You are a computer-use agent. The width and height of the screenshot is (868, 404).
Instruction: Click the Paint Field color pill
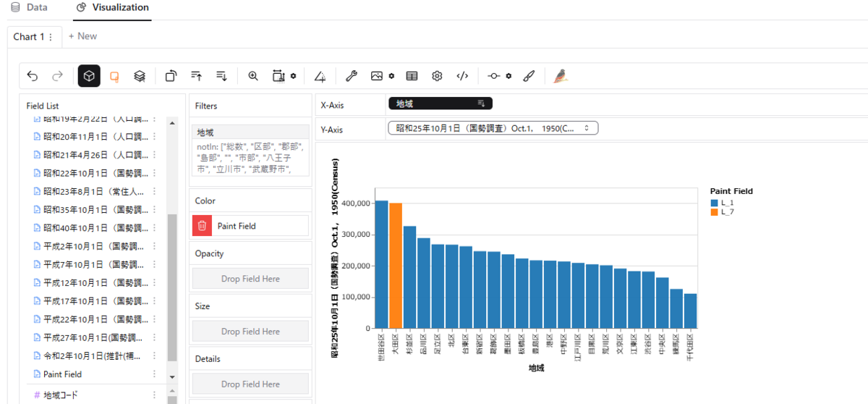coord(250,226)
